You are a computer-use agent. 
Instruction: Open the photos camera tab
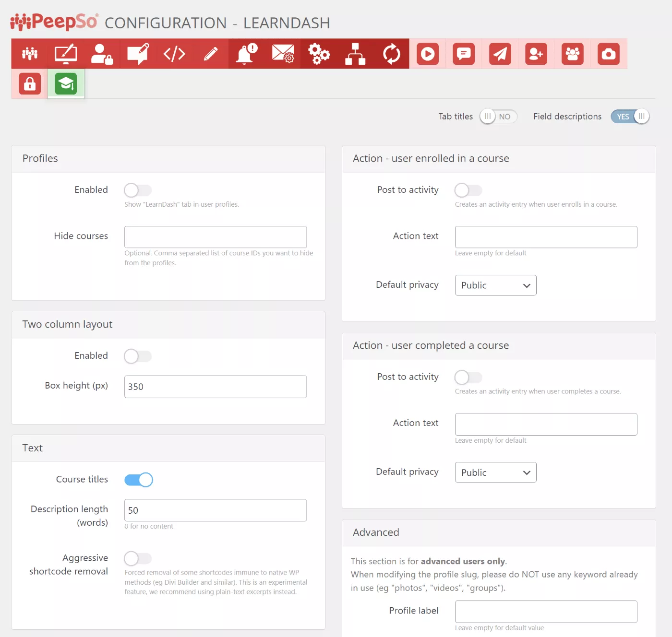click(x=609, y=54)
